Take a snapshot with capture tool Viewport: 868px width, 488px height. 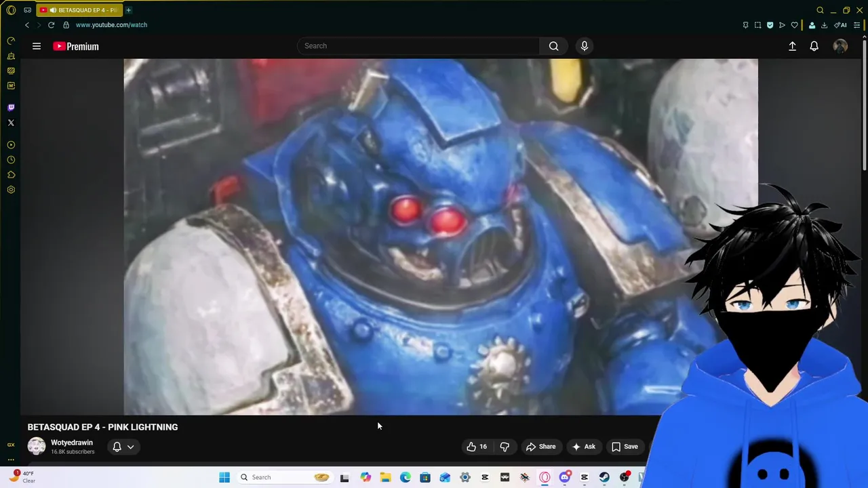click(757, 25)
